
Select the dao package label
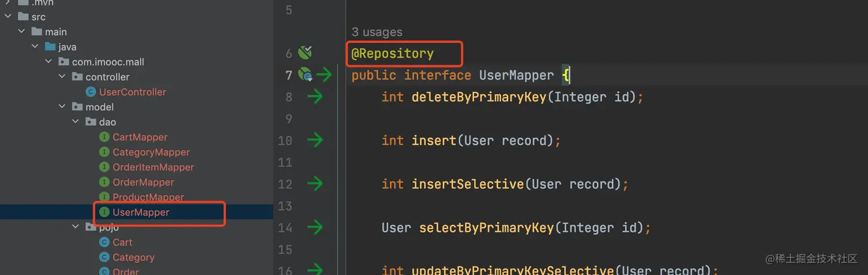pos(107,122)
